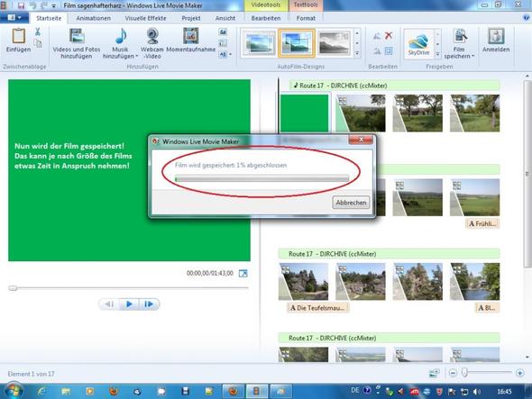Select the green title clip in storyboard
The height and width of the screenshot is (399, 532).
click(x=304, y=113)
